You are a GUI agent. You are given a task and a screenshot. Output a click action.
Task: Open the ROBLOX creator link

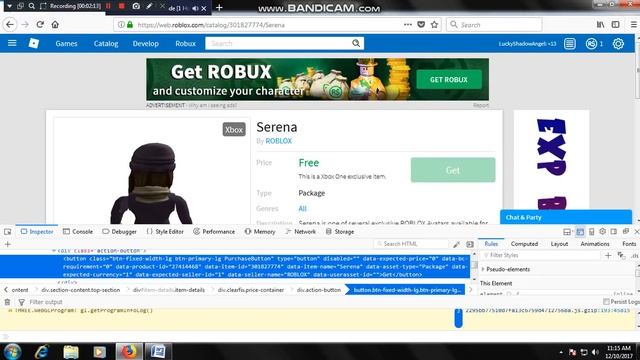(x=278, y=141)
